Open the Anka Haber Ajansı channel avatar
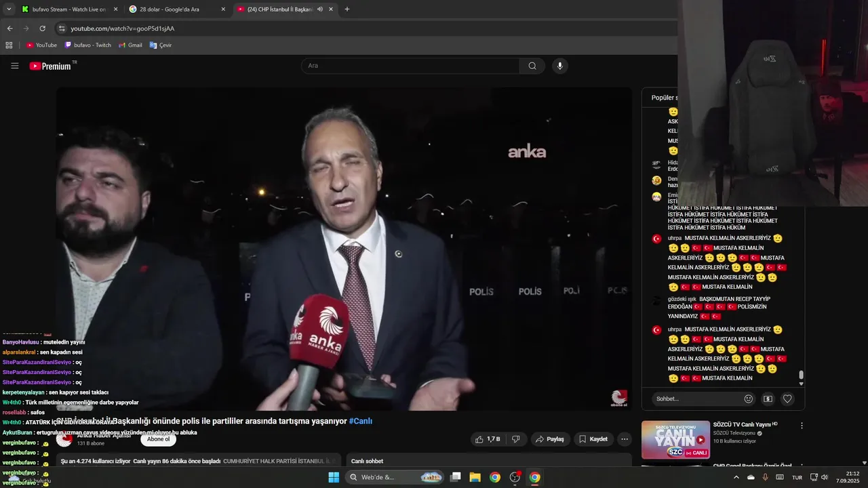This screenshot has height=488, width=868. [64, 439]
